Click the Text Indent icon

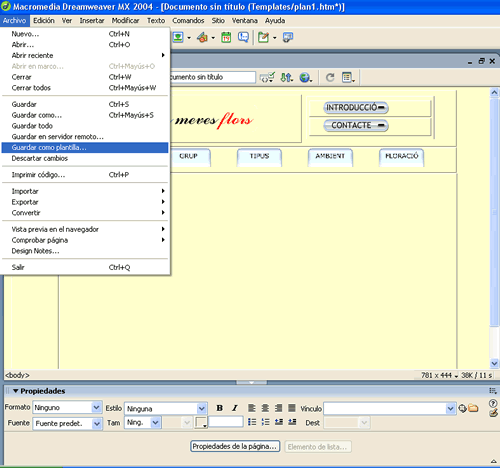tap(292, 422)
